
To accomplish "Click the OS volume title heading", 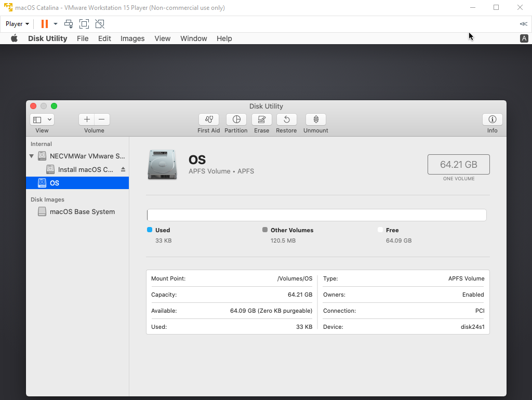I will tap(197, 160).
